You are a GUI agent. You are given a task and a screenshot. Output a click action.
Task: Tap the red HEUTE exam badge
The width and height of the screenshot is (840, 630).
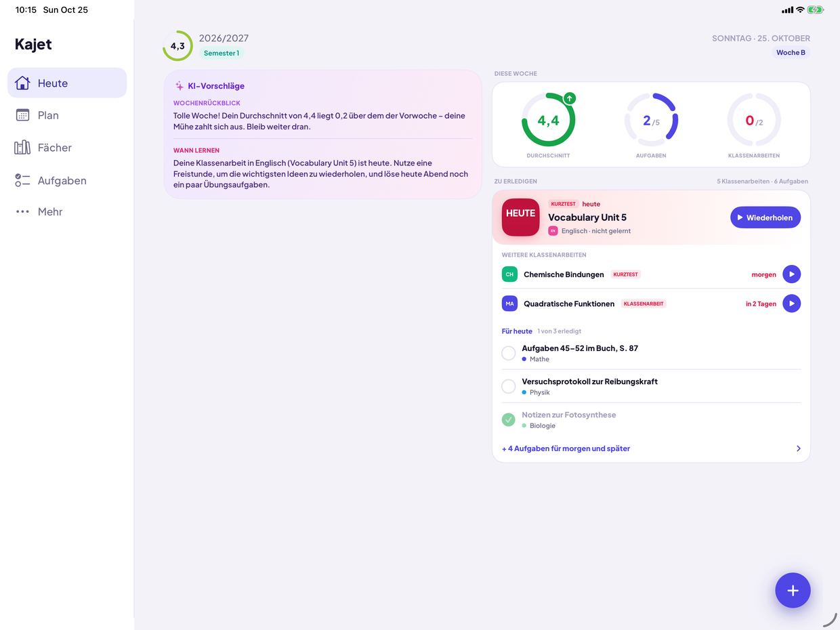pyautogui.click(x=520, y=217)
